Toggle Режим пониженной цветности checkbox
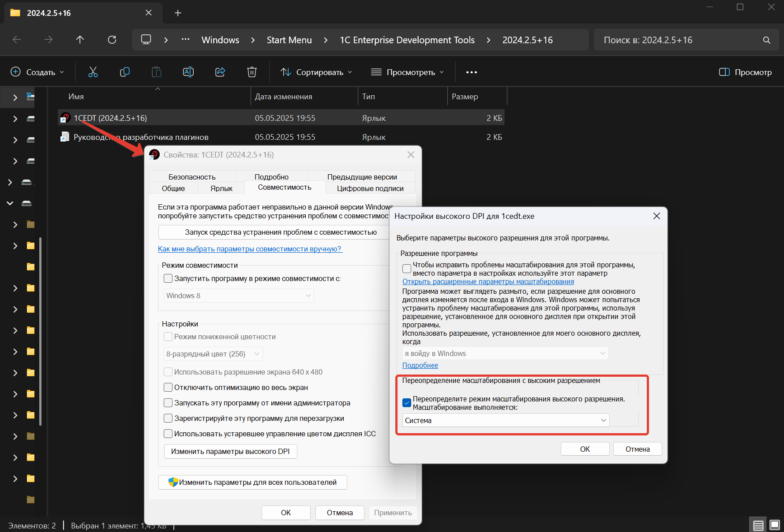The width and height of the screenshot is (784, 532). coord(168,337)
